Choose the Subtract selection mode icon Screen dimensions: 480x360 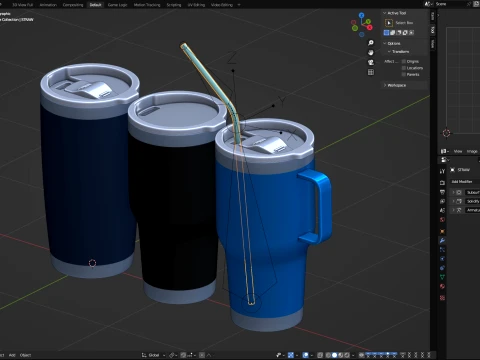pos(399,33)
